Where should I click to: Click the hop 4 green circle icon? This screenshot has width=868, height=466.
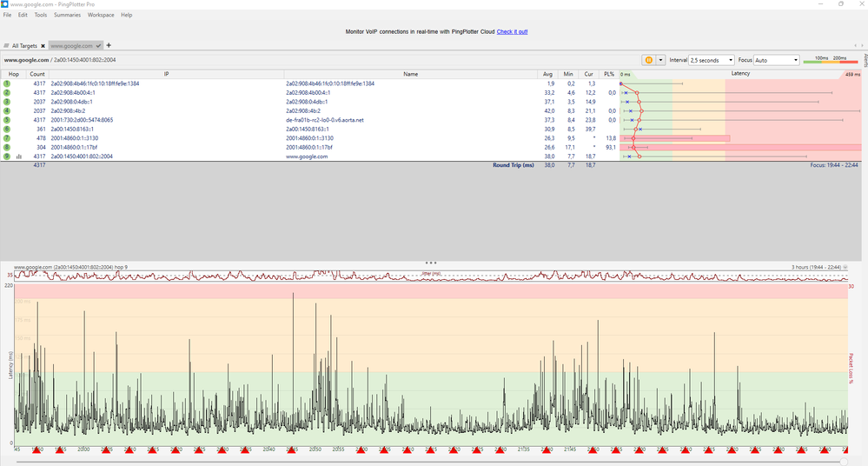click(7, 110)
